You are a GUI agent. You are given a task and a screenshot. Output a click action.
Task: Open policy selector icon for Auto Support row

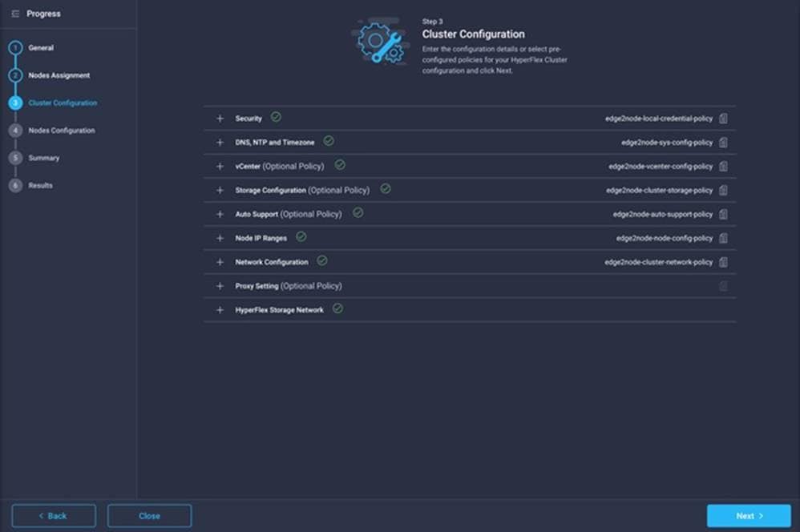coord(723,214)
